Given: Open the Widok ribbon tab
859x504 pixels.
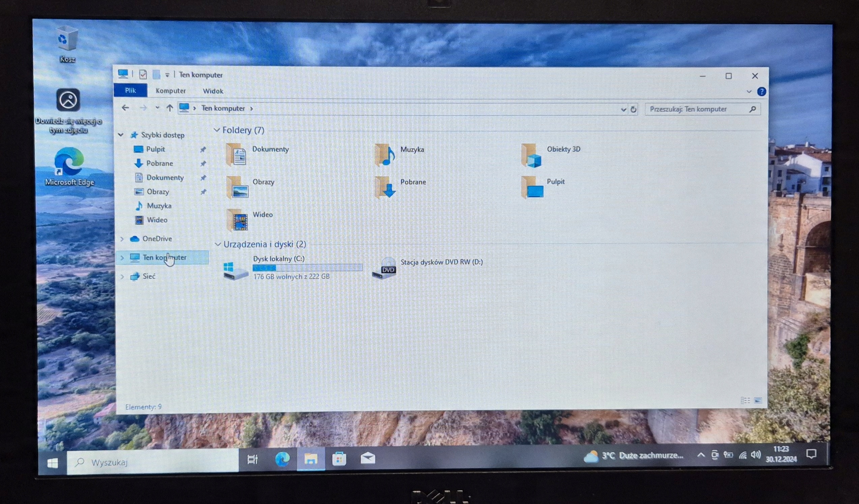Looking at the screenshot, I should point(213,91).
